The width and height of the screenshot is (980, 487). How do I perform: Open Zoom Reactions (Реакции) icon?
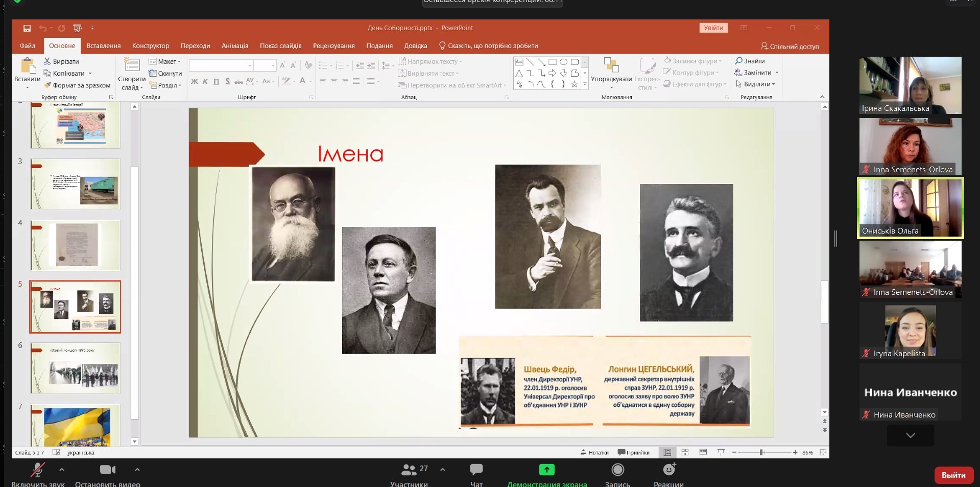click(668, 469)
